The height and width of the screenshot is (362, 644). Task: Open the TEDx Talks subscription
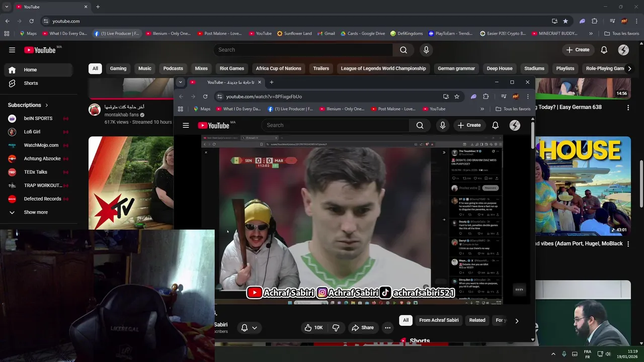click(39, 172)
